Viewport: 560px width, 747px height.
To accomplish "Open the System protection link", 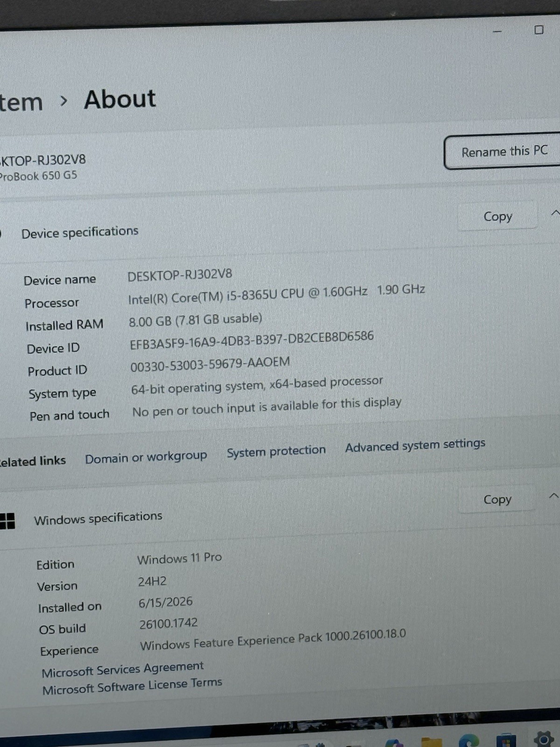I will pyautogui.click(x=276, y=451).
